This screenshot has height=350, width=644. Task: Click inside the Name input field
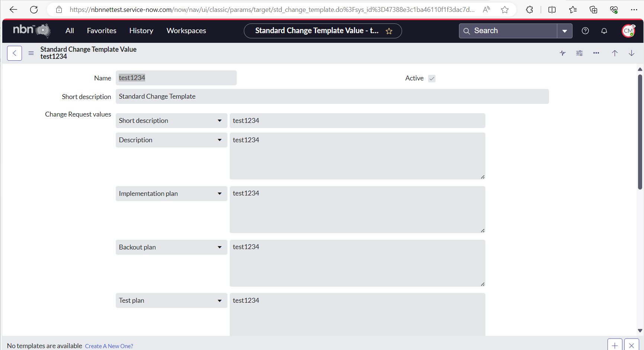(x=176, y=77)
